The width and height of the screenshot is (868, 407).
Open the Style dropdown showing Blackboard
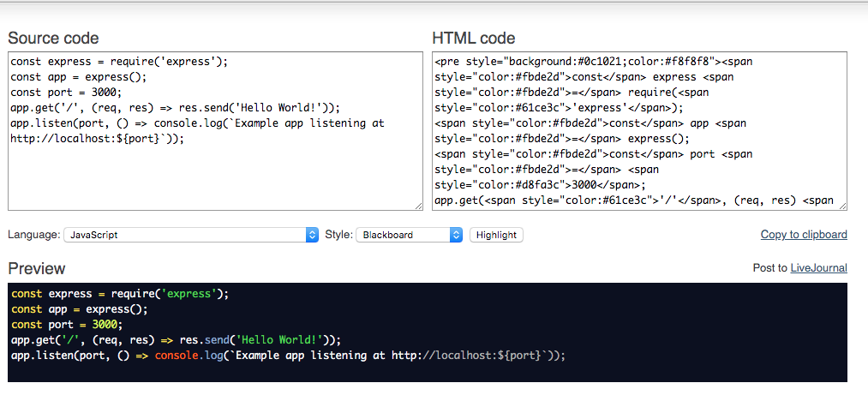(x=409, y=235)
